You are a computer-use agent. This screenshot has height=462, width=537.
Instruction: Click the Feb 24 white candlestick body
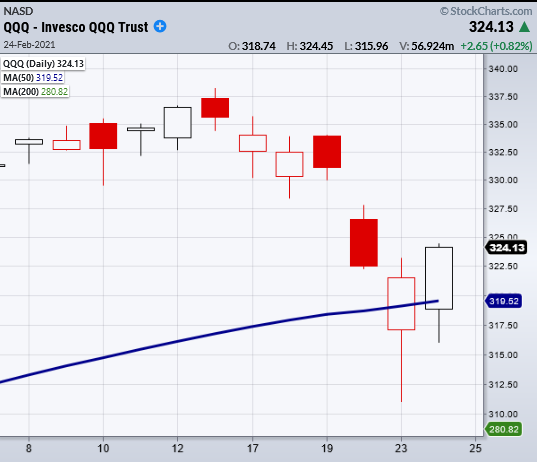point(439,278)
